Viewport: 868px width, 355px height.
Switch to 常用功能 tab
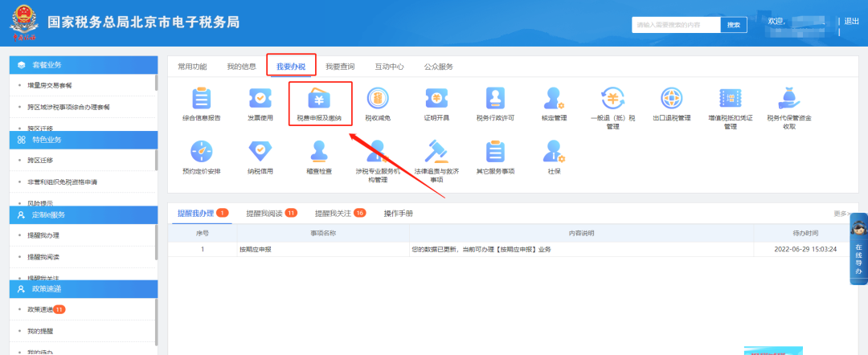(192, 67)
